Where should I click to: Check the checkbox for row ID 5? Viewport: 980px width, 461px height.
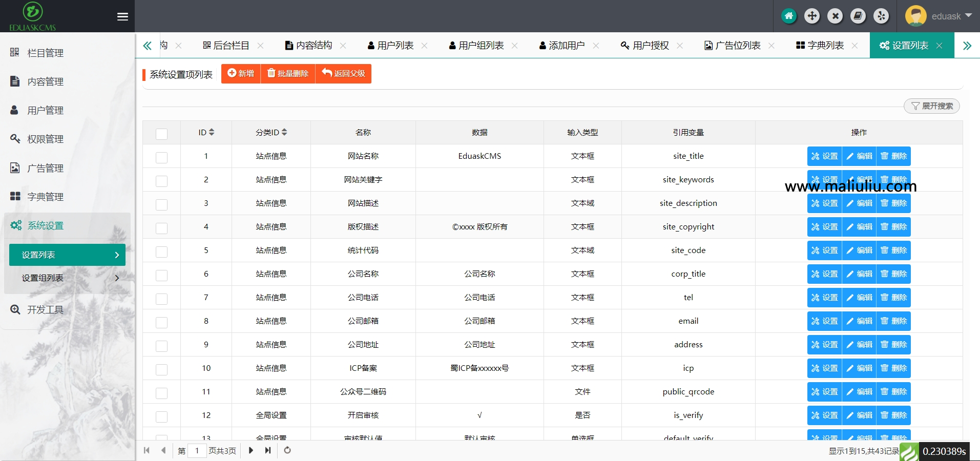coord(161,252)
